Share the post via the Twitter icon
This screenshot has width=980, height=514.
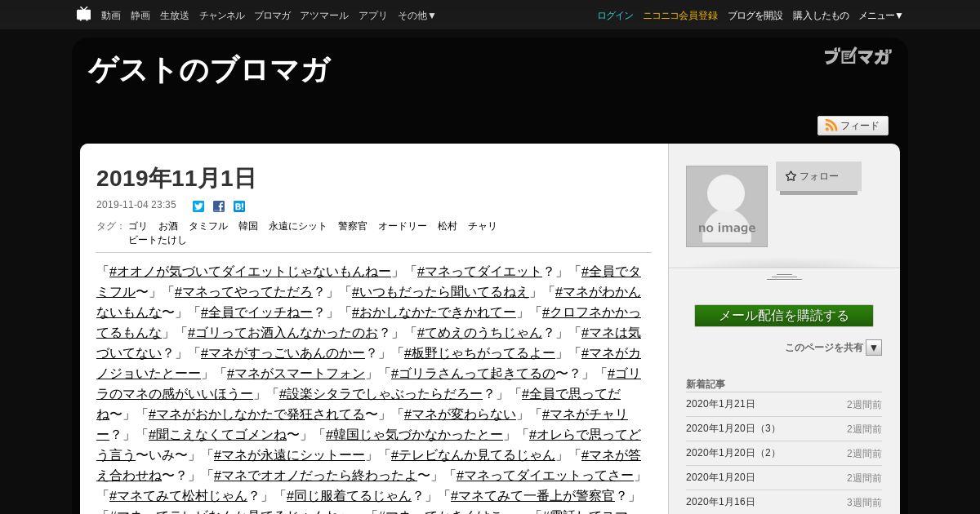coord(198,206)
